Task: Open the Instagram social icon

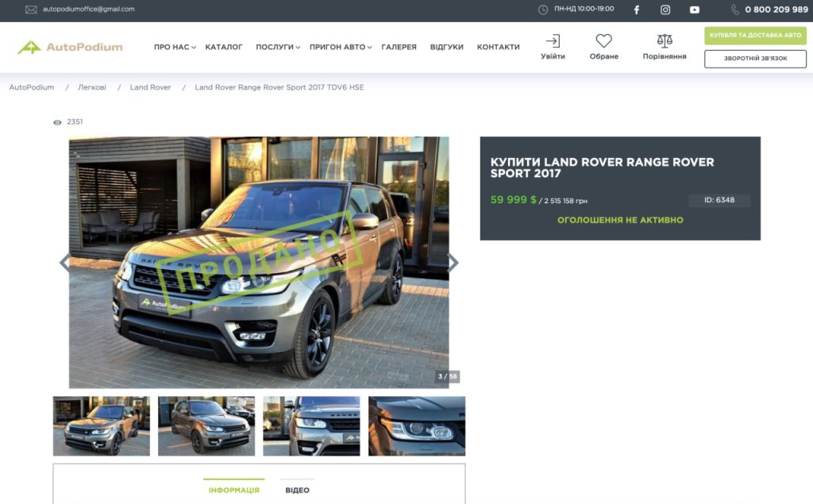Action: point(665,10)
